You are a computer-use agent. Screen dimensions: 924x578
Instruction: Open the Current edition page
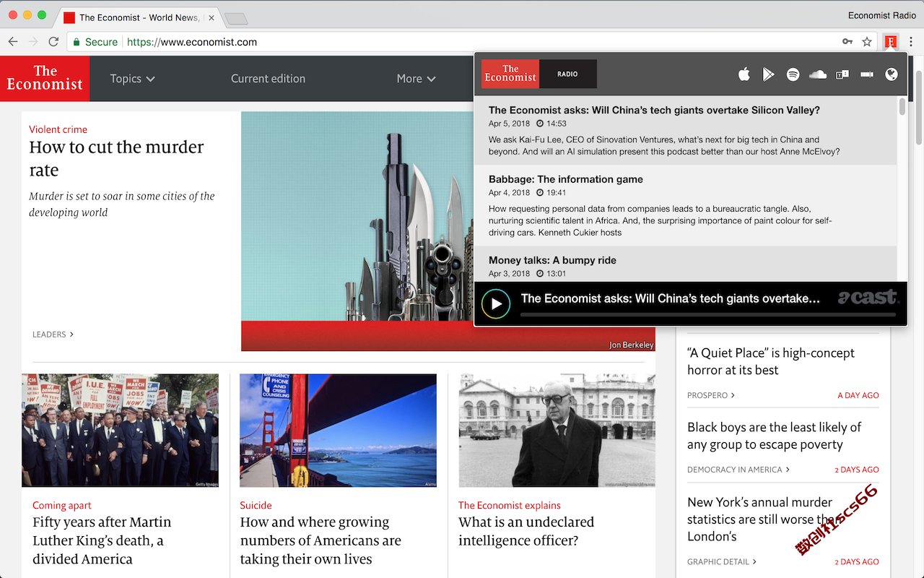pos(268,78)
